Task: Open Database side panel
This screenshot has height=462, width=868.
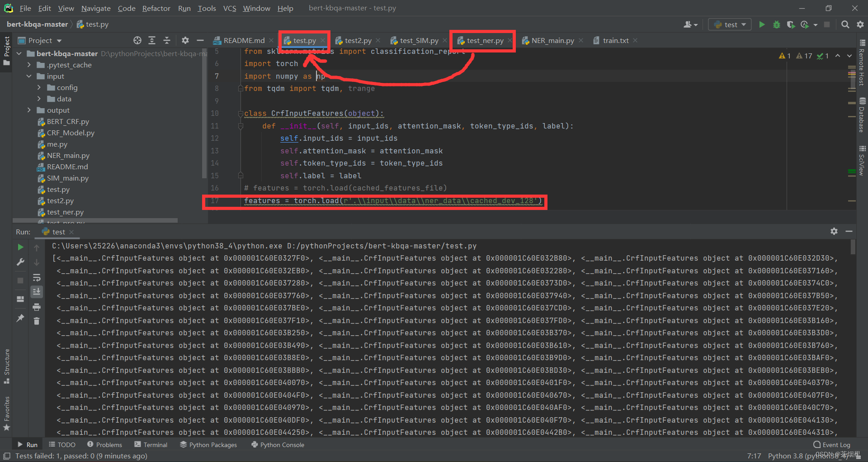Action: 862,115
